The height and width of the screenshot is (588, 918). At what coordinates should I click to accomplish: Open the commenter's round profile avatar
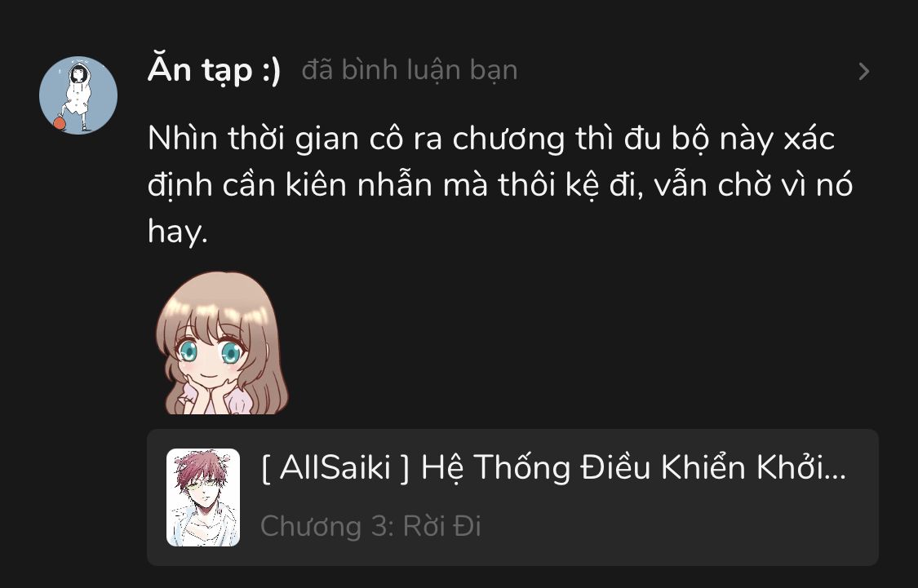coord(78,95)
